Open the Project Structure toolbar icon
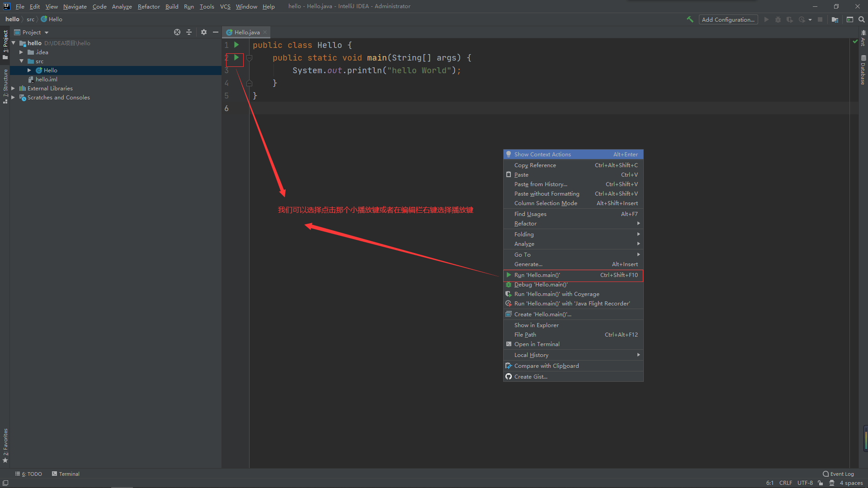The image size is (868, 488). tap(835, 19)
